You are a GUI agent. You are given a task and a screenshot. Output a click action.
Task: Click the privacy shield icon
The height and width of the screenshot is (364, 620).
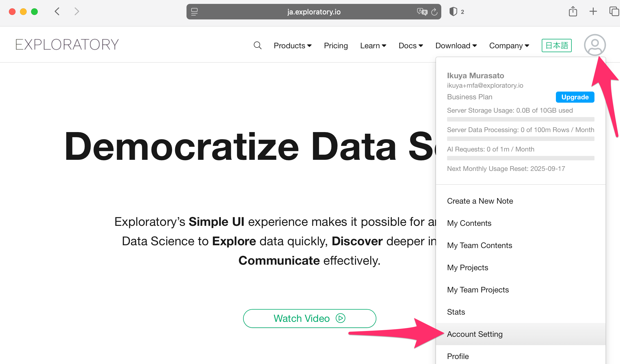[x=453, y=12]
